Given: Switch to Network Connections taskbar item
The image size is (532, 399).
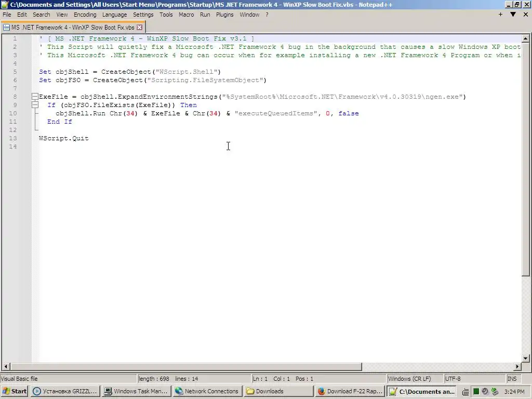Looking at the screenshot, I should pos(207,391).
